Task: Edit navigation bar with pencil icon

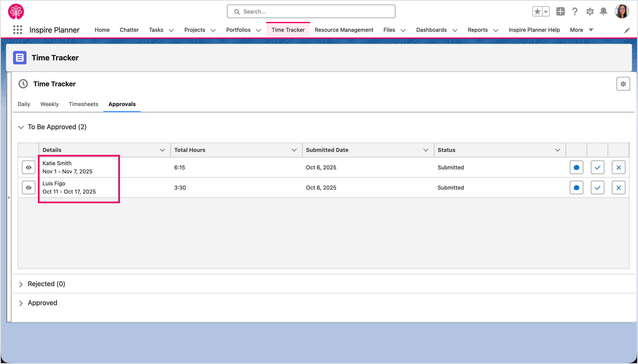Action: click(627, 30)
